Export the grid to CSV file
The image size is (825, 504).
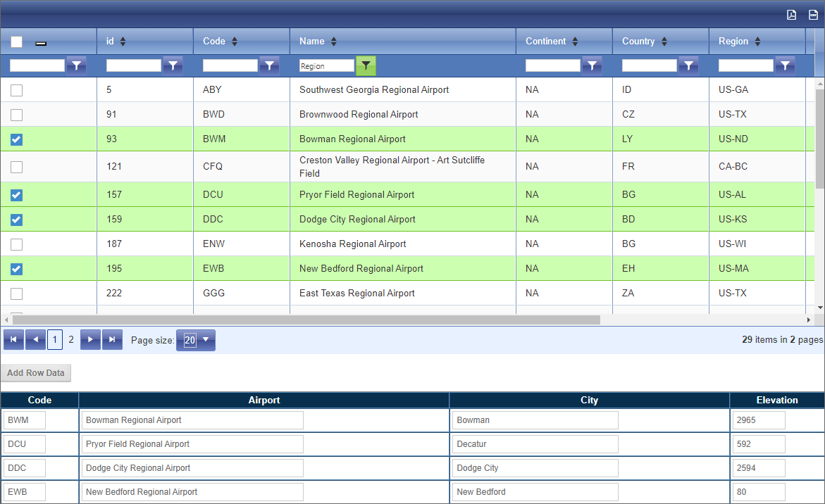coord(813,15)
